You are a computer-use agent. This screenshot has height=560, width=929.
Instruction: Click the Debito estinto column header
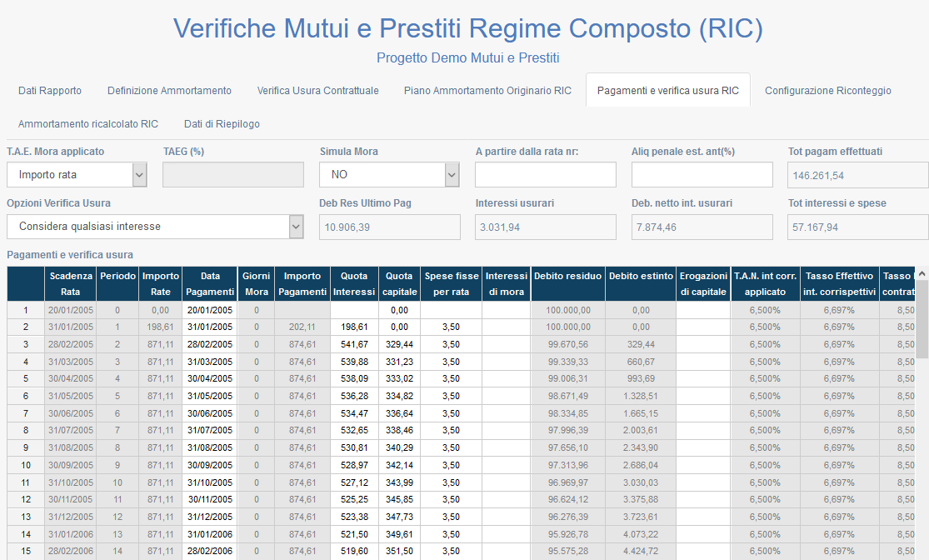pyautogui.click(x=641, y=284)
